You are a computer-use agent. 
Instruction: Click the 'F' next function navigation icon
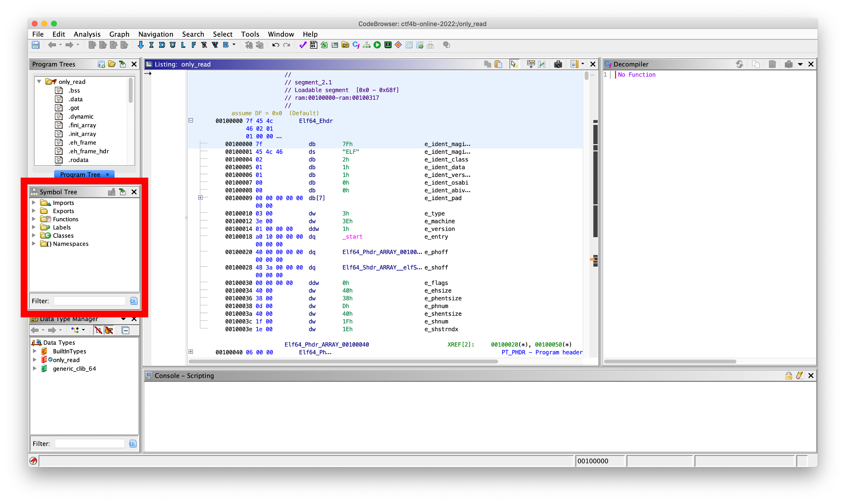click(x=194, y=45)
